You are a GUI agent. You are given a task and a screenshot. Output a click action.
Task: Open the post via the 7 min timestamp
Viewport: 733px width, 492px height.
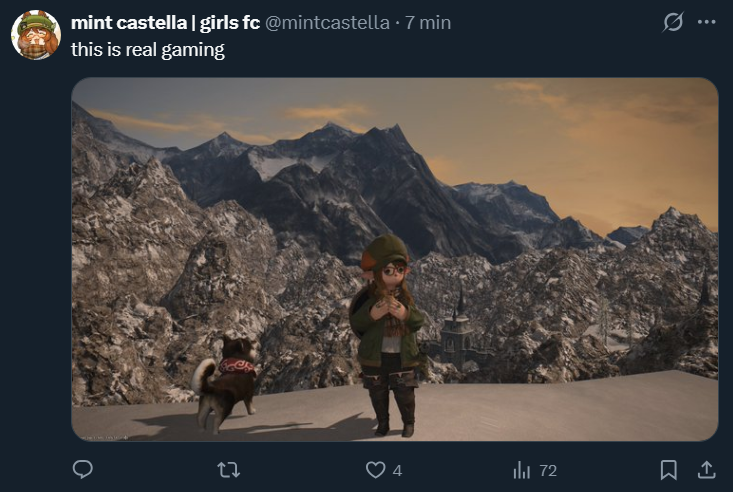pos(428,22)
